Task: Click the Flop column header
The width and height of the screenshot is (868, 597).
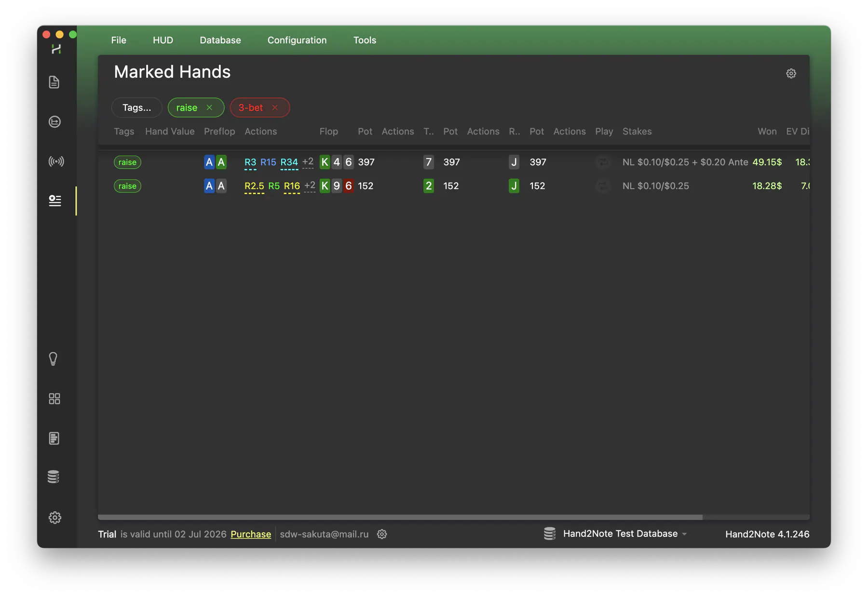Action: 328,132
